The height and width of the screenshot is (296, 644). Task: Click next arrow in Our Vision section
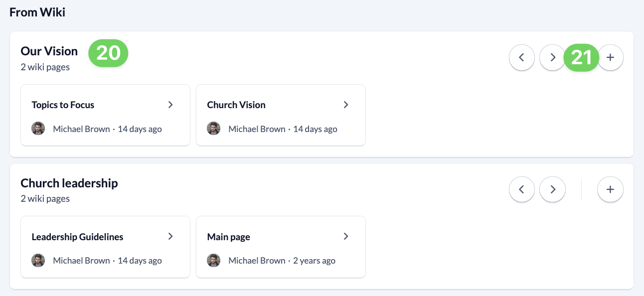tap(552, 57)
